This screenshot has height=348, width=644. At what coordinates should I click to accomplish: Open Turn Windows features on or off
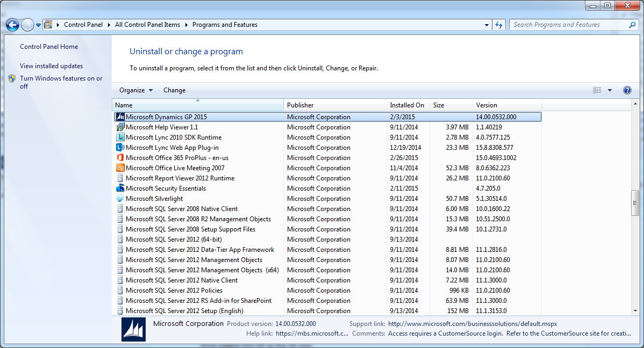tap(61, 83)
